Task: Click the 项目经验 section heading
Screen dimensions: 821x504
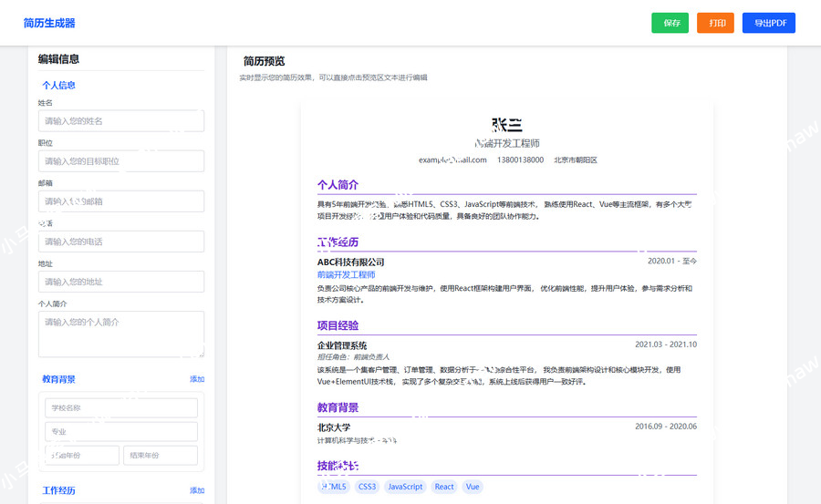Action: pyautogui.click(x=338, y=325)
